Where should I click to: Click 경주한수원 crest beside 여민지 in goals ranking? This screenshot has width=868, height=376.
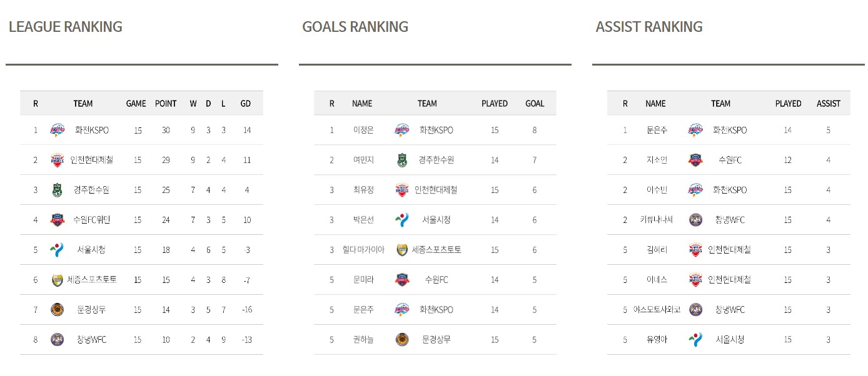coord(401,160)
